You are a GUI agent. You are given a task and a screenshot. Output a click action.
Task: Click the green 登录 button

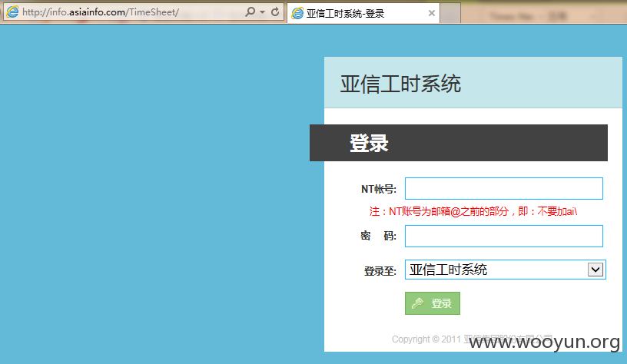pyautogui.click(x=433, y=303)
